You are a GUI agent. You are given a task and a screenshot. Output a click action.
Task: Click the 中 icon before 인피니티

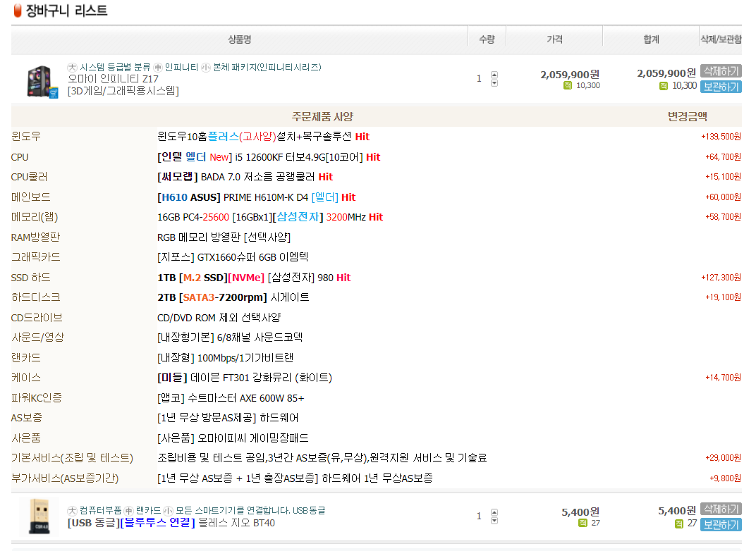pos(158,68)
